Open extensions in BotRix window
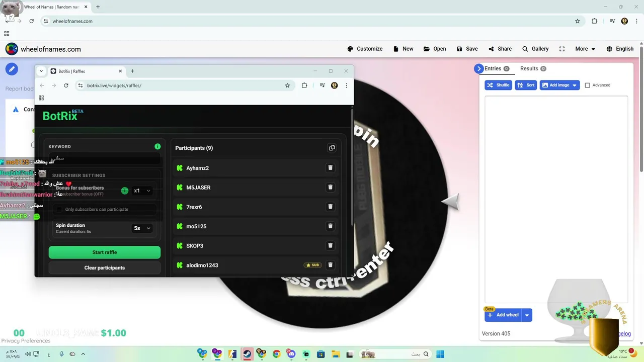The width and height of the screenshot is (644, 362). coord(304,85)
